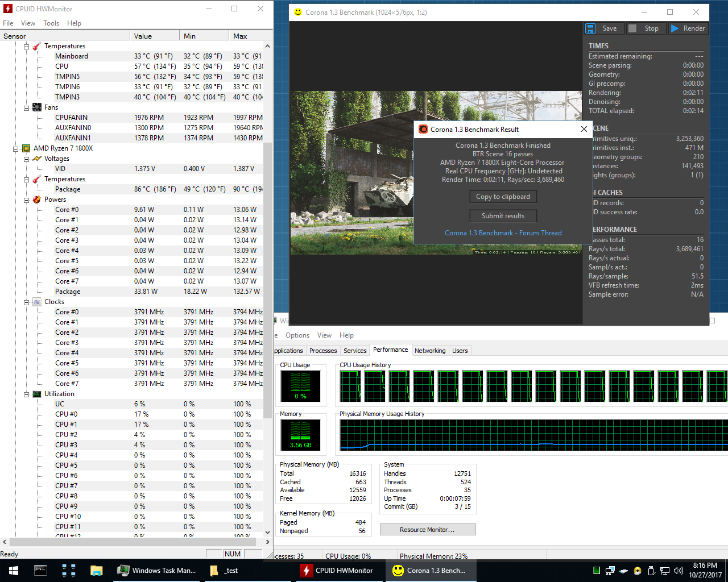Click the flat drive tray icon
The height and width of the screenshot is (582, 728).
[623, 571]
